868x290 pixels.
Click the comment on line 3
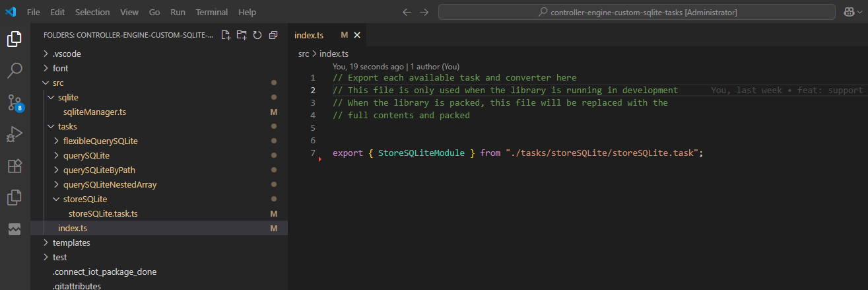coord(500,103)
